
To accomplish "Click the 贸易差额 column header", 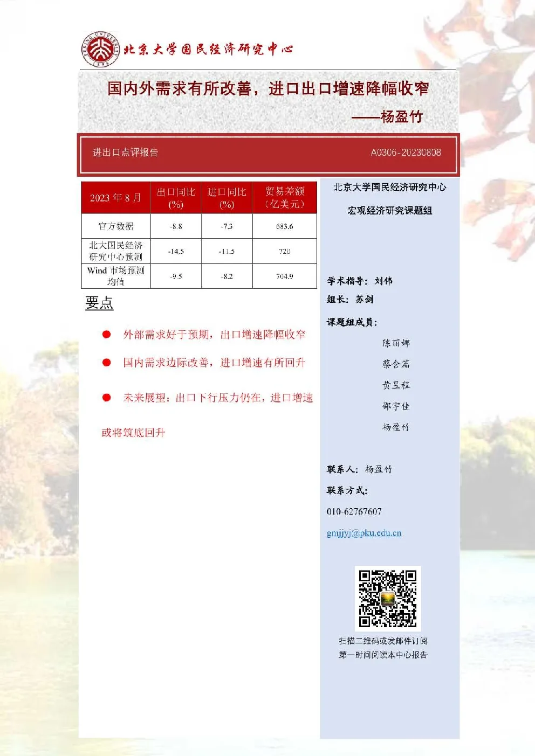I will point(285,197).
